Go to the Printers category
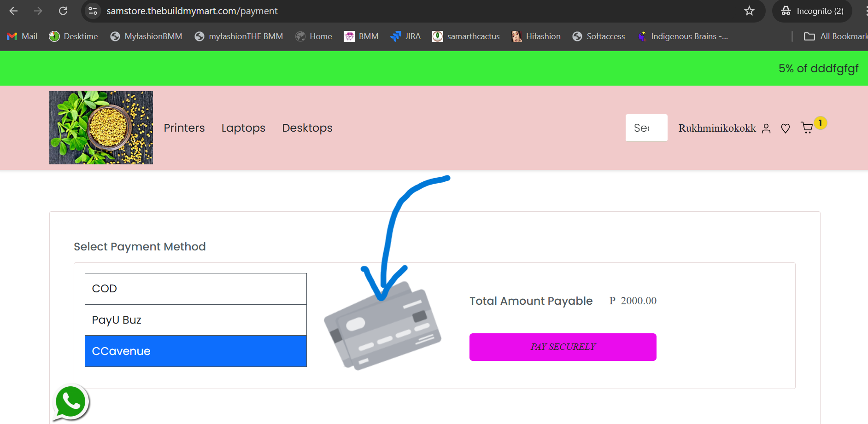Image resolution: width=868 pixels, height=424 pixels. [184, 128]
